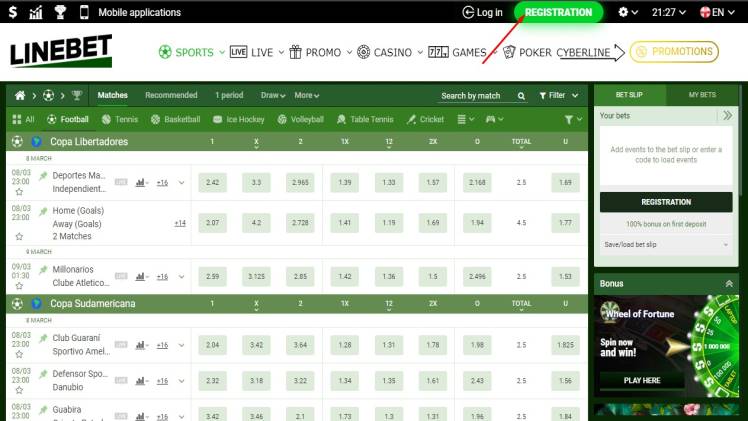Click the search magnifier icon
The width and height of the screenshot is (748, 421).
(x=521, y=96)
